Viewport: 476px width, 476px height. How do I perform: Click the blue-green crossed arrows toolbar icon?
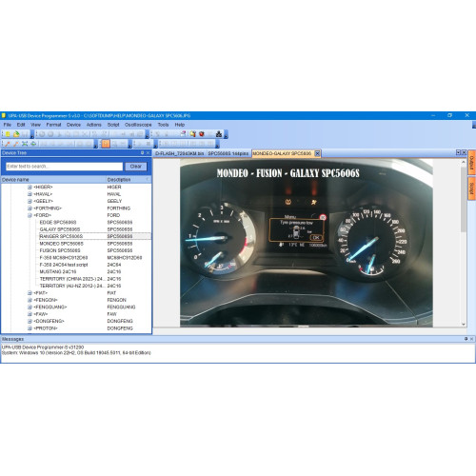(25, 144)
